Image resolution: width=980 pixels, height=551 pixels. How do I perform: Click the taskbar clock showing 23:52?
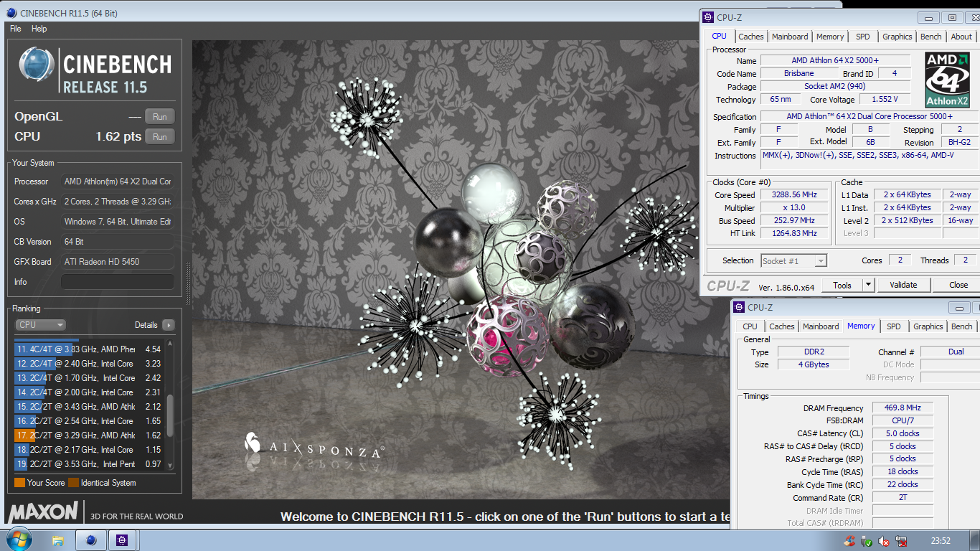pos(941,541)
